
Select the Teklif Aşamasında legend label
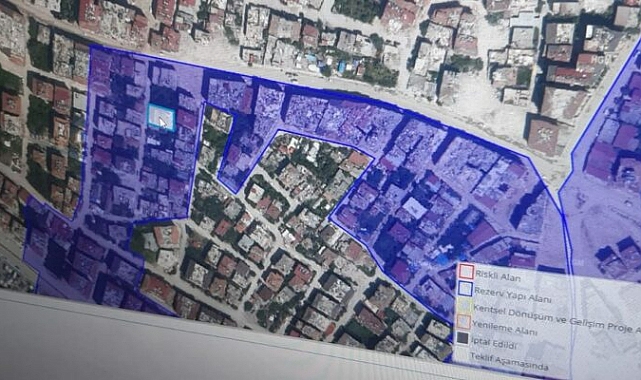click(x=509, y=361)
